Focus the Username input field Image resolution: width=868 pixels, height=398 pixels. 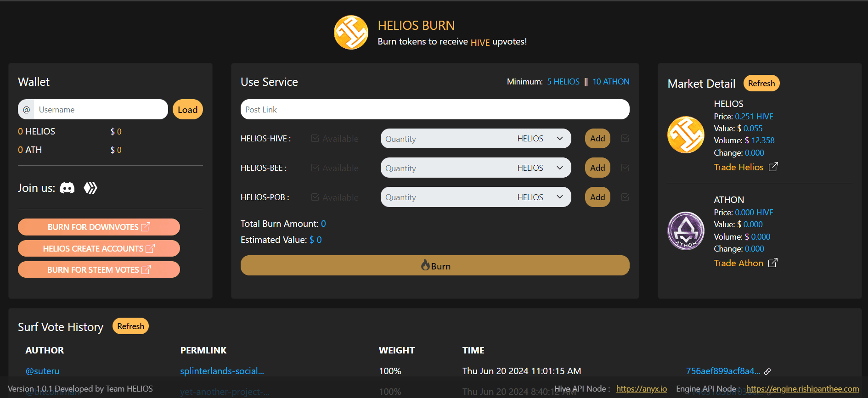[101, 110]
